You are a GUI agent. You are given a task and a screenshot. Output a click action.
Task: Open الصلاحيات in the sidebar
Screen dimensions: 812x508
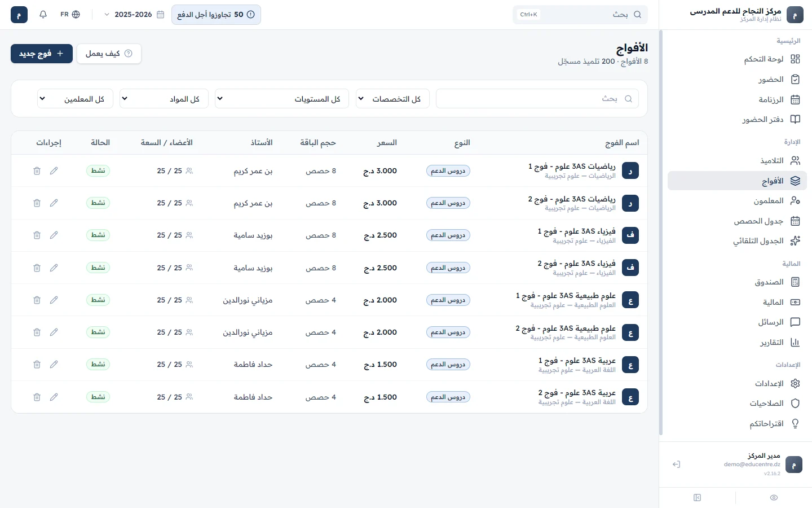pos(736,404)
